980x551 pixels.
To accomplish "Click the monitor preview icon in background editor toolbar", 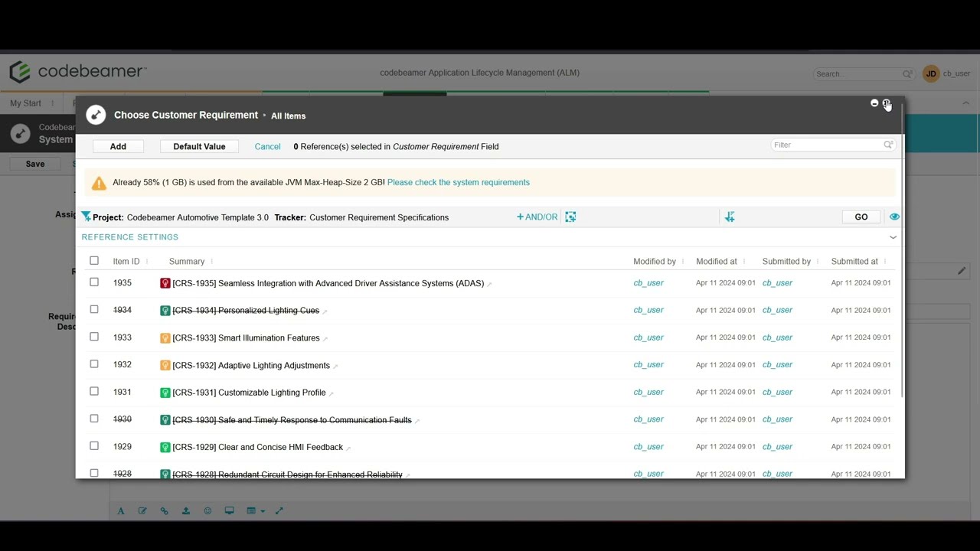I will [x=229, y=511].
